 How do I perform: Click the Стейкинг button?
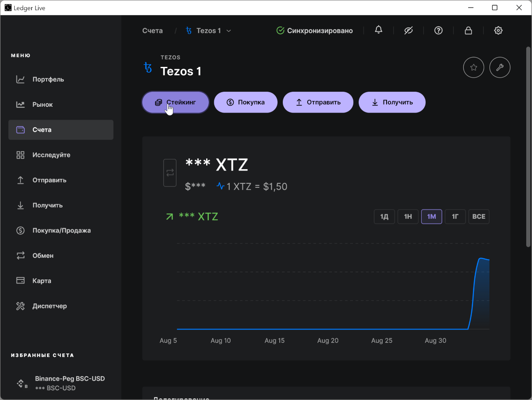coord(175,102)
